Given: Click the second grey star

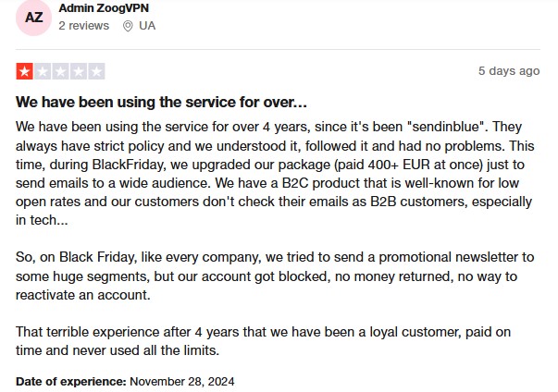Looking at the screenshot, I should pyautogui.click(x=43, y=71).
